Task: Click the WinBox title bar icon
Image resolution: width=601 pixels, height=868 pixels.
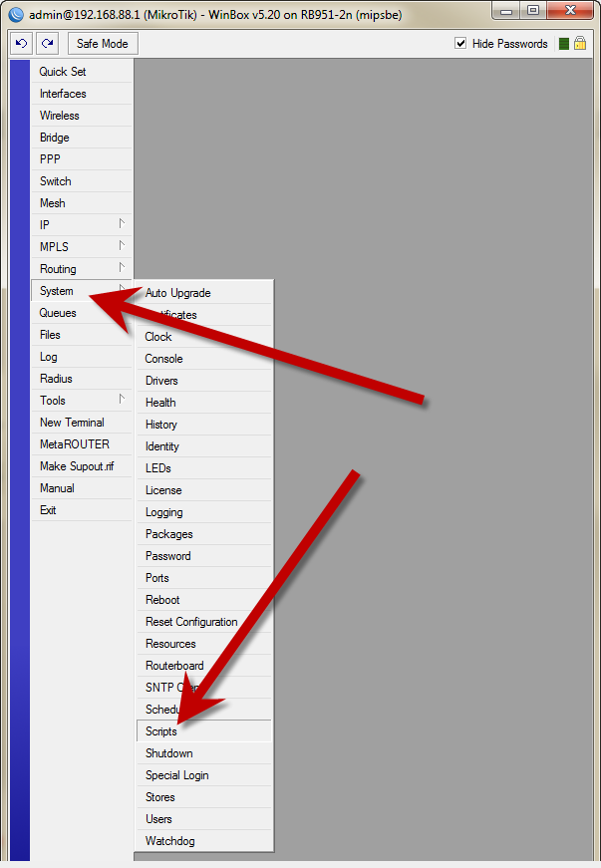Action: [15, 14]
